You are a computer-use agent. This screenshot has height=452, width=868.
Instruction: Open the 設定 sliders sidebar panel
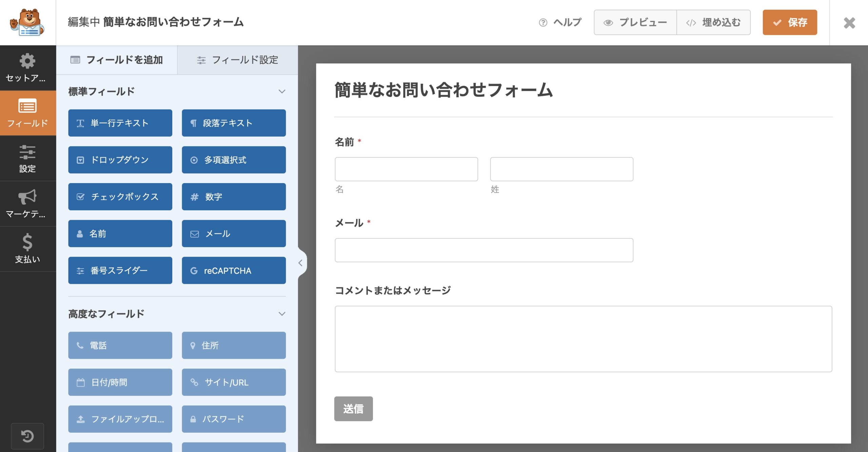[27, 158]
